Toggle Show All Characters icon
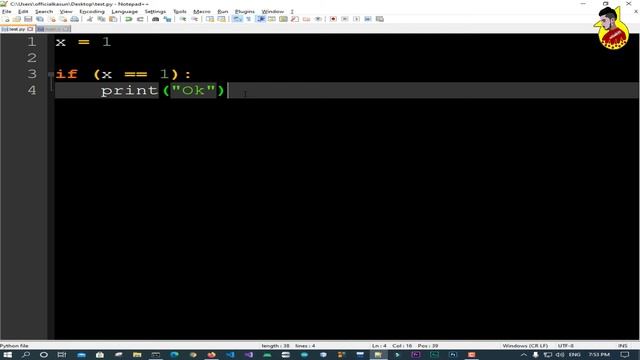Screen dimensions: 640x360 pos(249,19)
